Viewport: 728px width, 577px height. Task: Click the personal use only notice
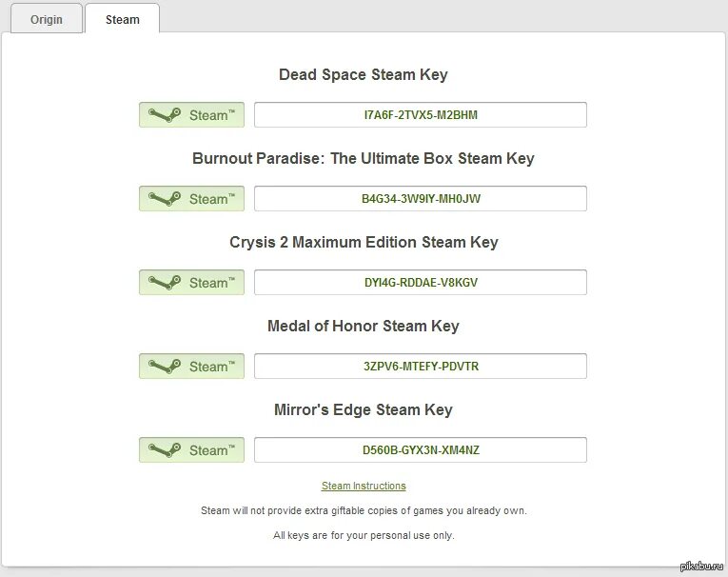point(364,535)
